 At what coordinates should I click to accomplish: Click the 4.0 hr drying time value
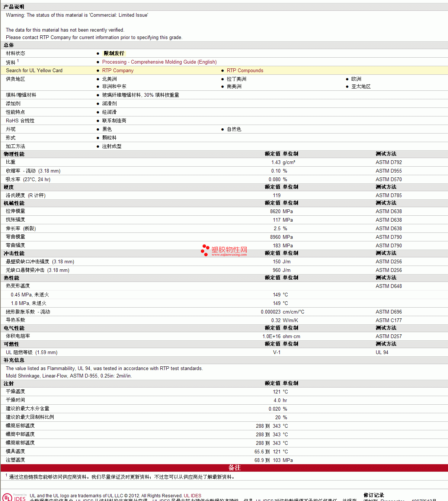[x=280, y=401]
